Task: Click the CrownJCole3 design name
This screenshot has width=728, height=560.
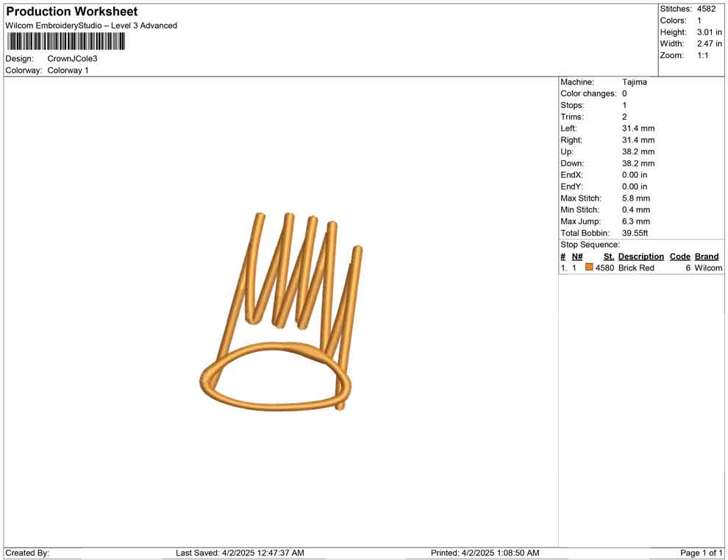Action: click(73, 59)
